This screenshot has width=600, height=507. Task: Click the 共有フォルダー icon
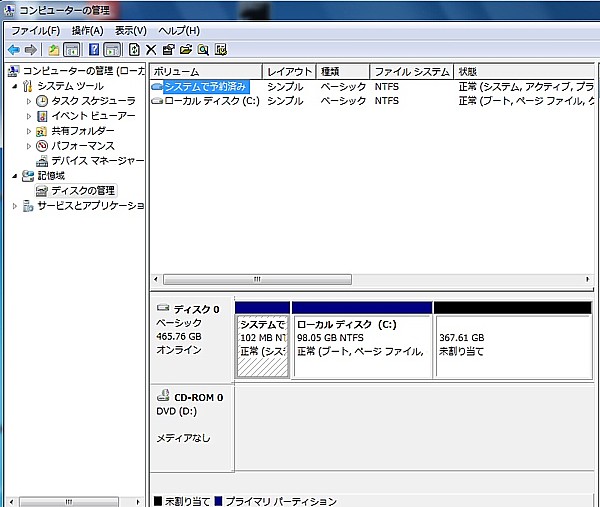(41, 131)
